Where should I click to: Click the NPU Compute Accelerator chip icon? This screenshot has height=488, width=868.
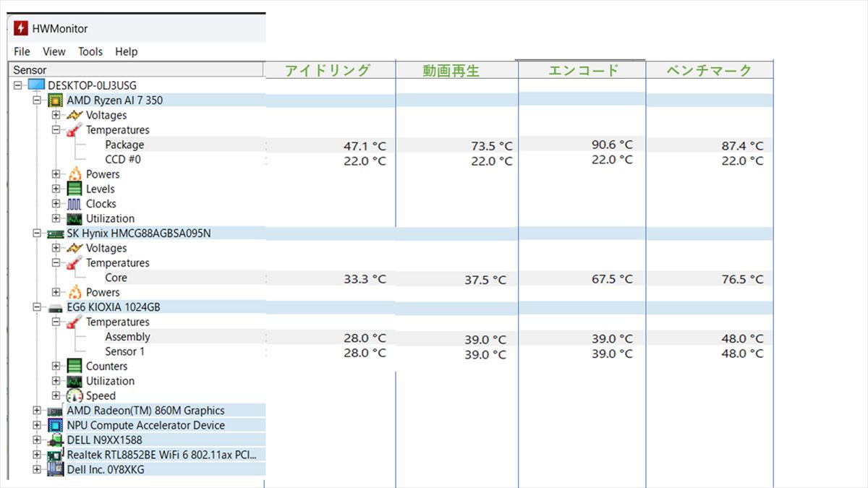point(55,425)
